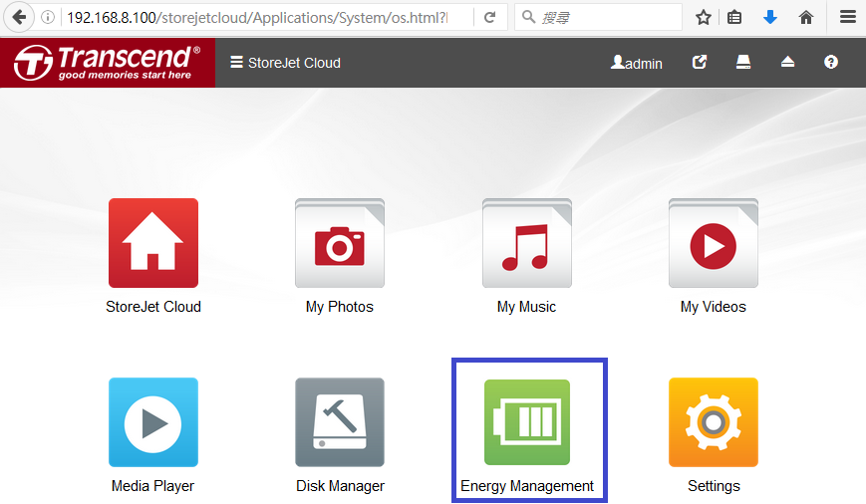Open Energy Management
866x504 pixels.
pos(527,422)
